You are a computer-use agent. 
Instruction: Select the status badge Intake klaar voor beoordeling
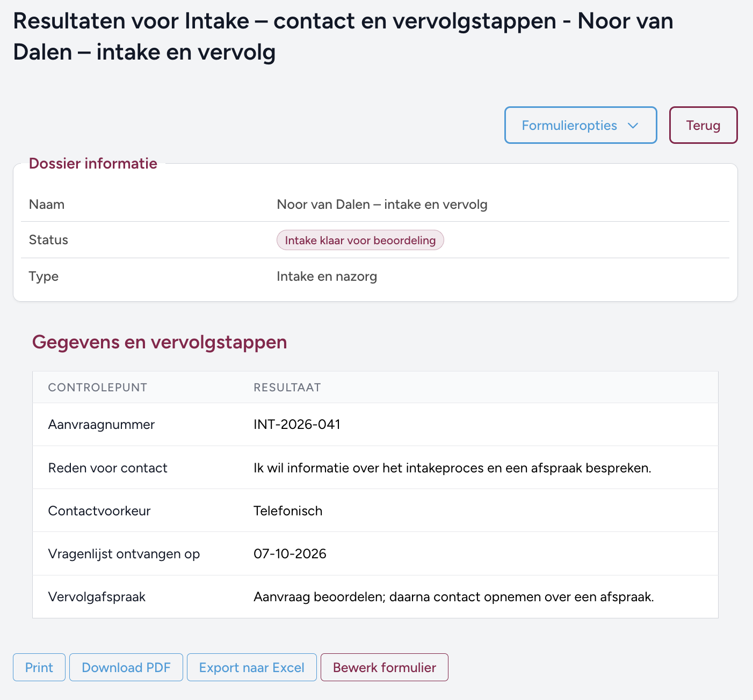click(x=360, y=240)
